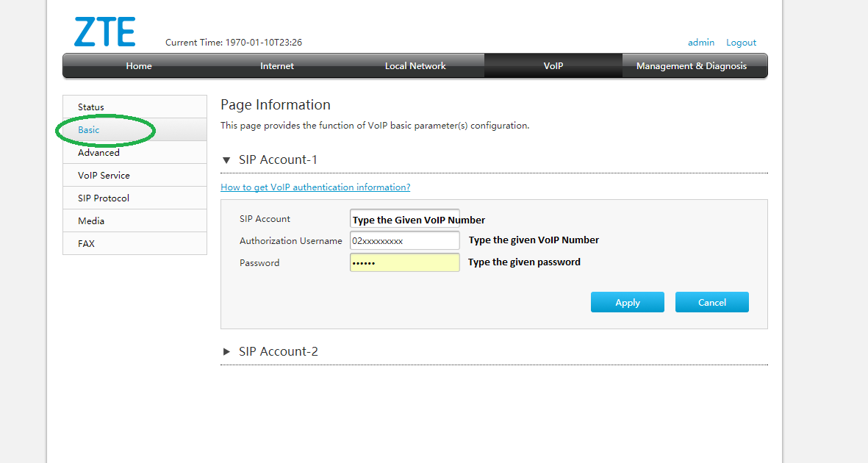Switch to Local Network tab

coord(415,66)
